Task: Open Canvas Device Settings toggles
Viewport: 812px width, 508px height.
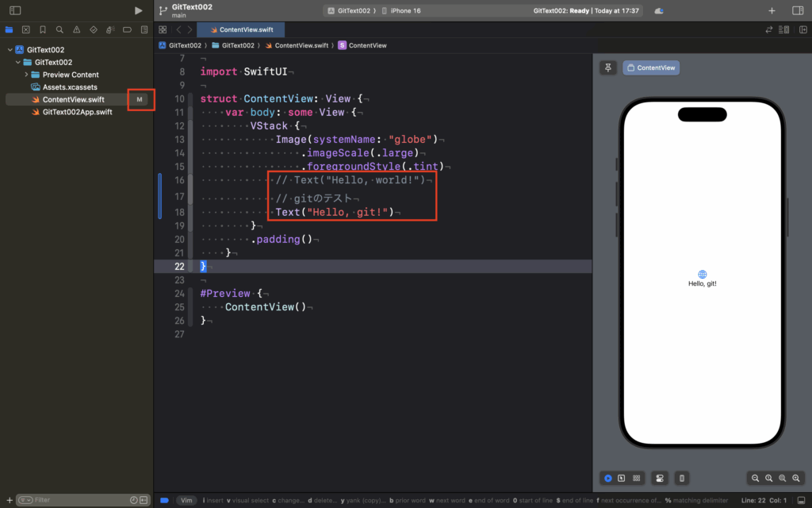Action: (660, 478)
